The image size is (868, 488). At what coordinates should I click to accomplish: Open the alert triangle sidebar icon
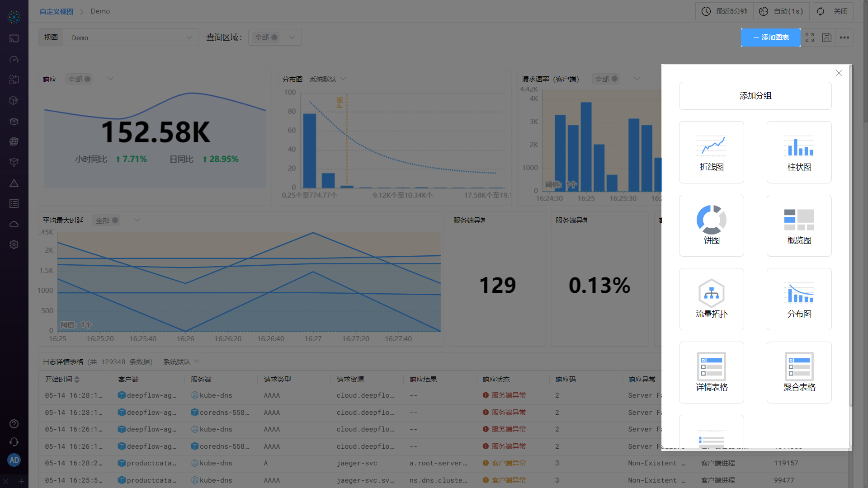(x=14, y=183)
